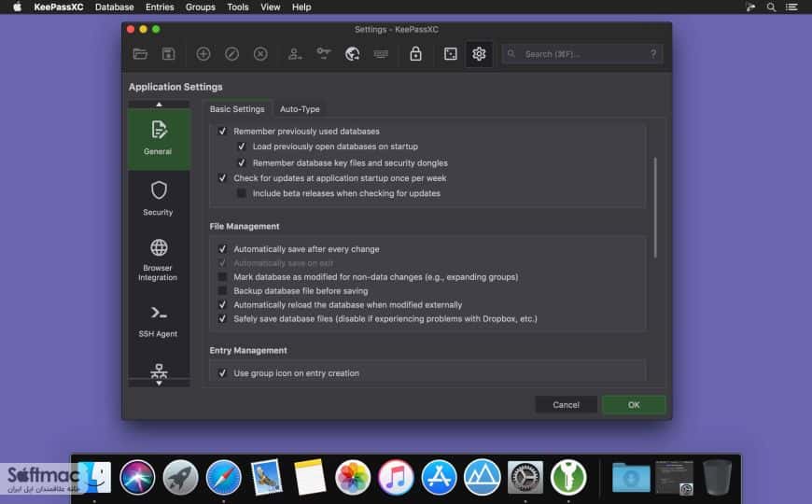Open the network icon category in the sidebar
This screenshot has height=504, width=812.
(159, 371)
